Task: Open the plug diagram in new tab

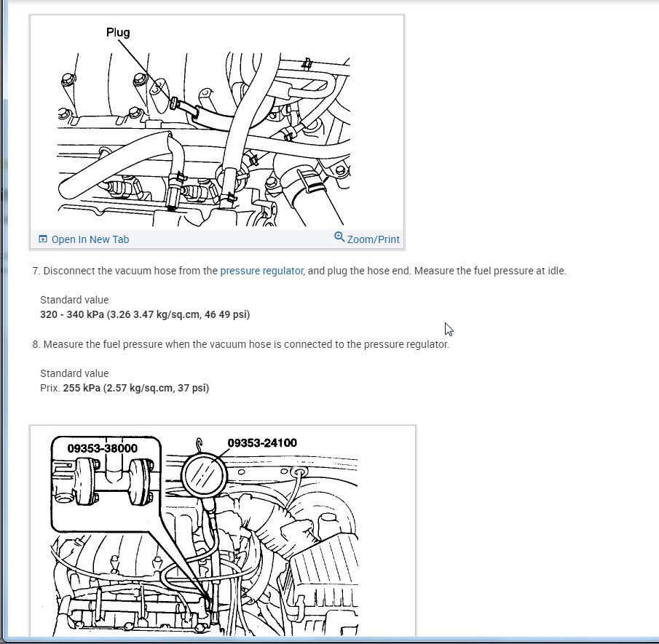Action: pyautogui.click(x=90, y=239)
